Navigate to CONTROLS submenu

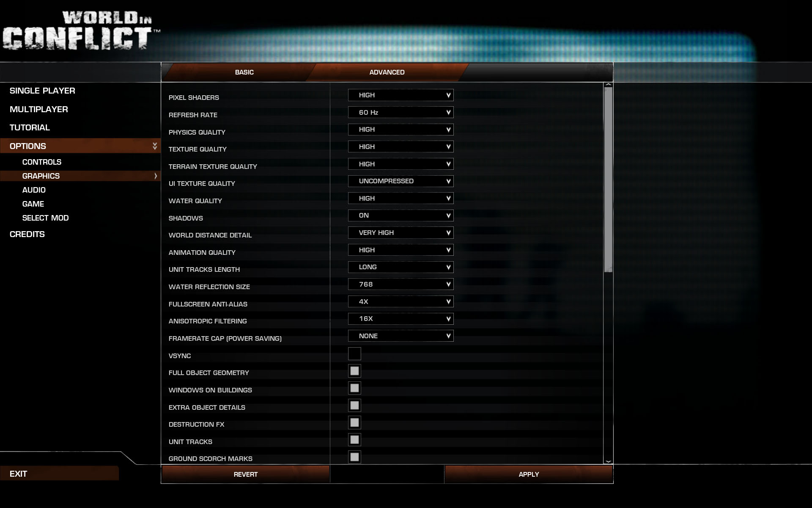pyautogui.click(x=42, y=162)
